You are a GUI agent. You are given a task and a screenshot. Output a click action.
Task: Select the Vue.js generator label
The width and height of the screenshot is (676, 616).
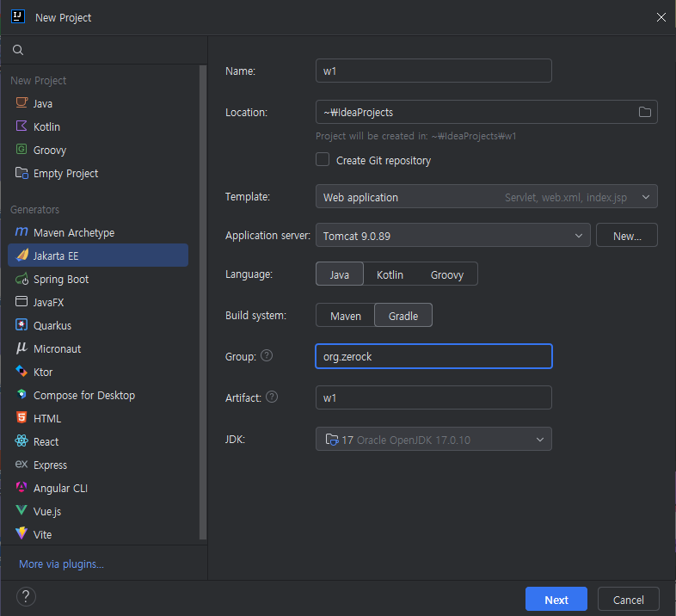pyautogui.click(x=47, y=512)
